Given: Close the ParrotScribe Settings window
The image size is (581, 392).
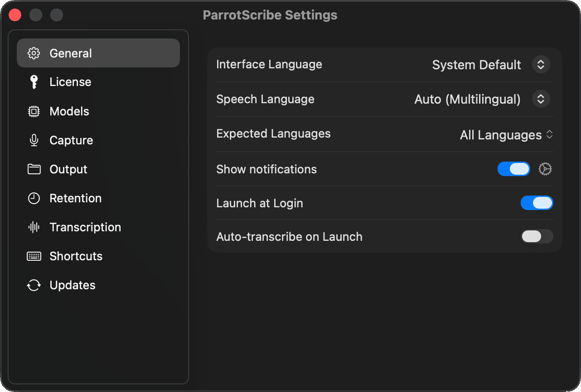Looking at the screenshot, I should (x=15, y=15).
